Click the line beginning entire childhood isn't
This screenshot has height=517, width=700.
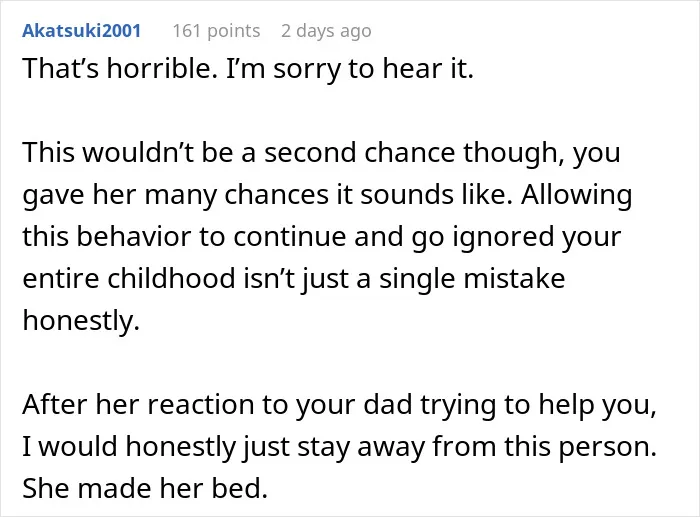tap(294, 279)
